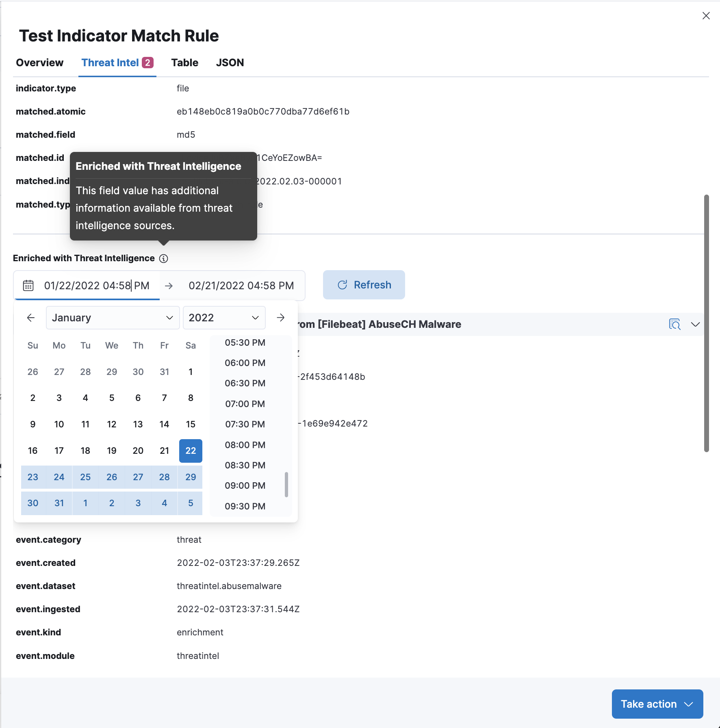Click the refresh icon in Refresh button
720x728 pixels.
[343, 285]
